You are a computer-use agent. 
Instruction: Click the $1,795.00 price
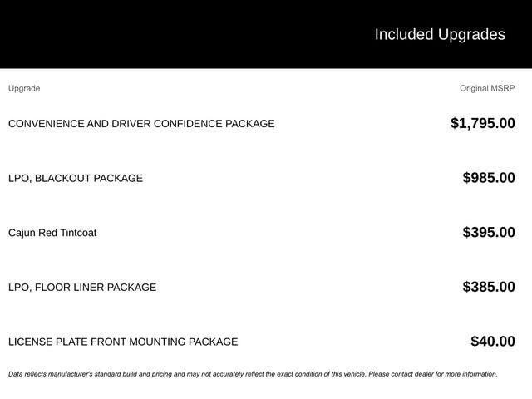pos(482,124)
